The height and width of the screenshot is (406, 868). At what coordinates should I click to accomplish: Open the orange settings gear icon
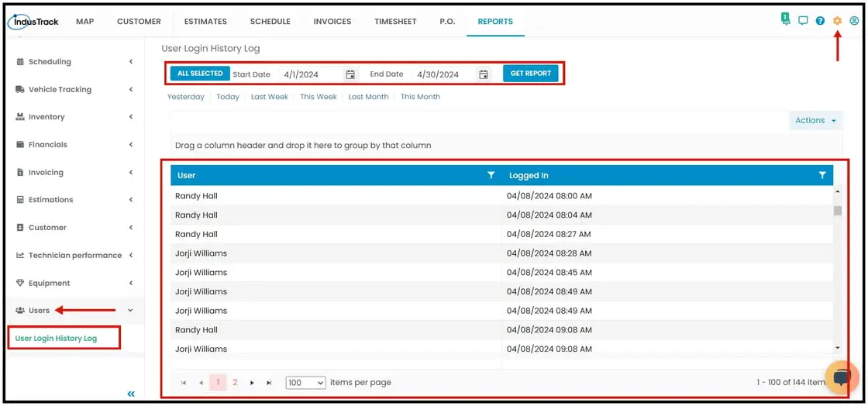(838, 20)
